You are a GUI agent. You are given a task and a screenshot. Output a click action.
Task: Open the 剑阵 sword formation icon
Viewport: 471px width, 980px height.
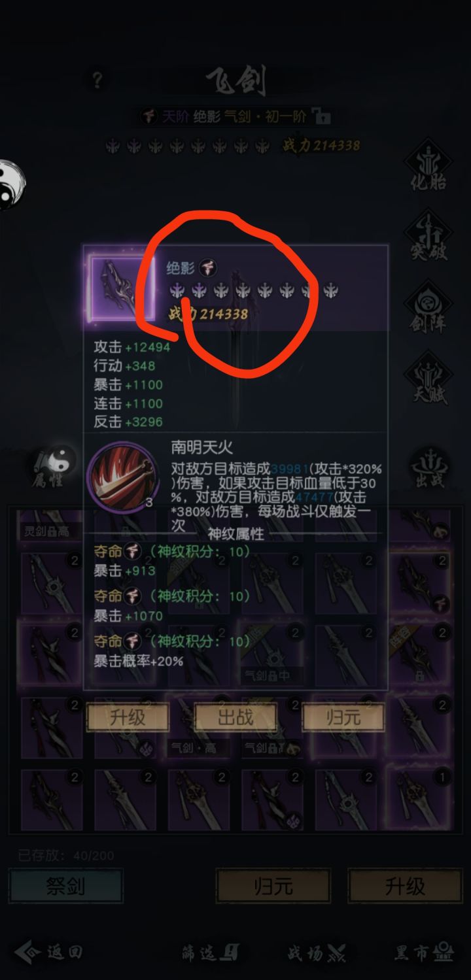coord(429,306)
